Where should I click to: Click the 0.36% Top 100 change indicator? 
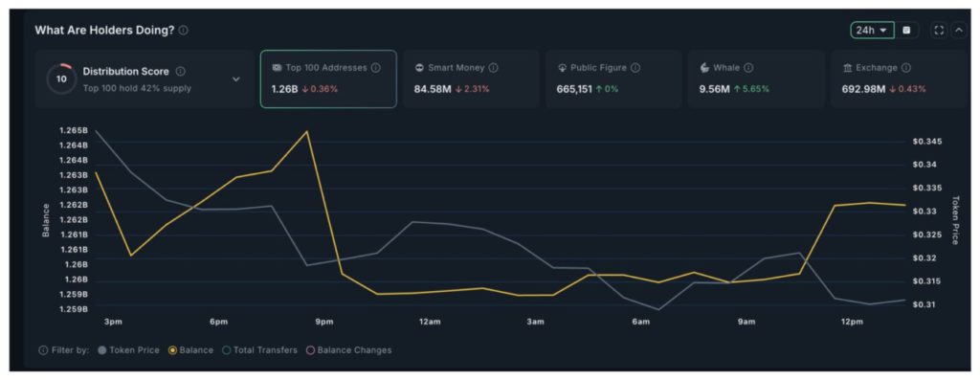click(320, 89)
